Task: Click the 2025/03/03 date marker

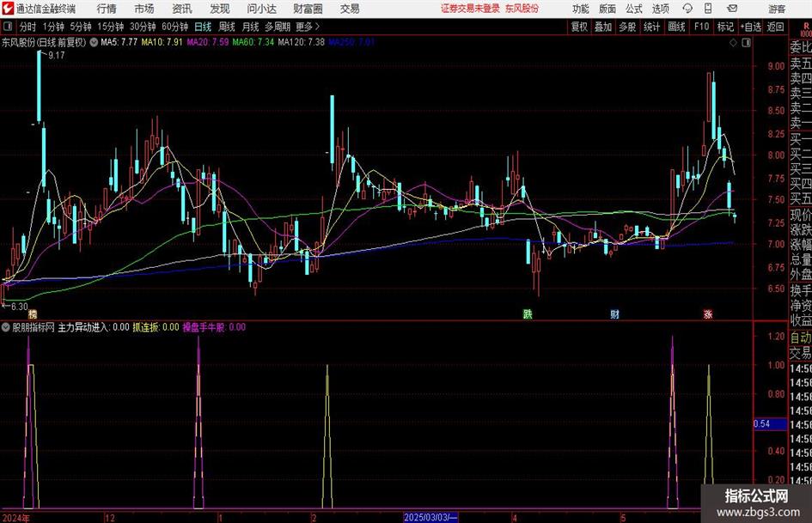Action: point(430,517)
